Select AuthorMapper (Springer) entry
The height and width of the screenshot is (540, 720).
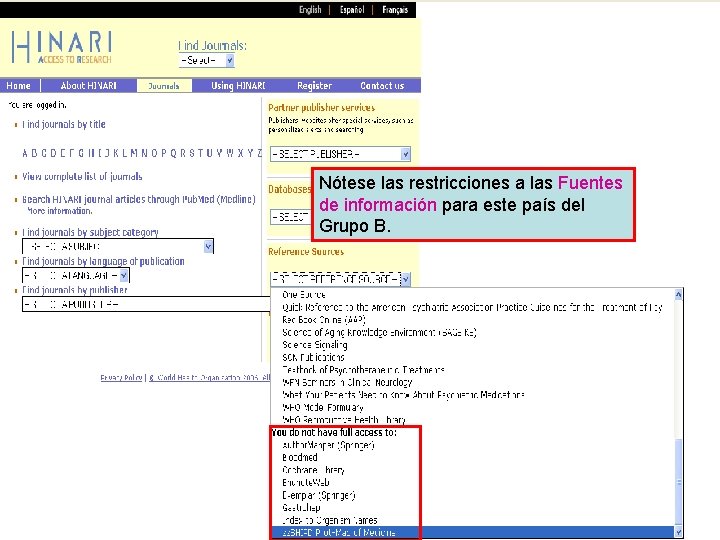328,445
